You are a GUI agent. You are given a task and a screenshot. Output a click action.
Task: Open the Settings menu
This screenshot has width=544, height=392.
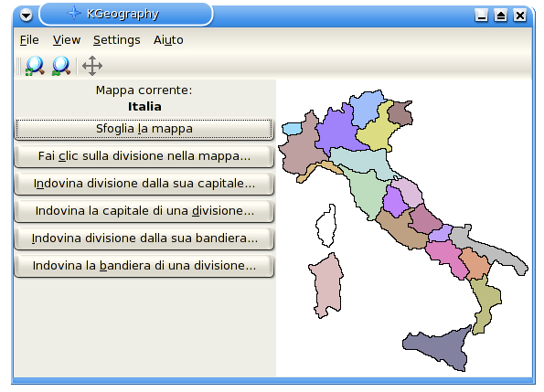click(117, 40)
